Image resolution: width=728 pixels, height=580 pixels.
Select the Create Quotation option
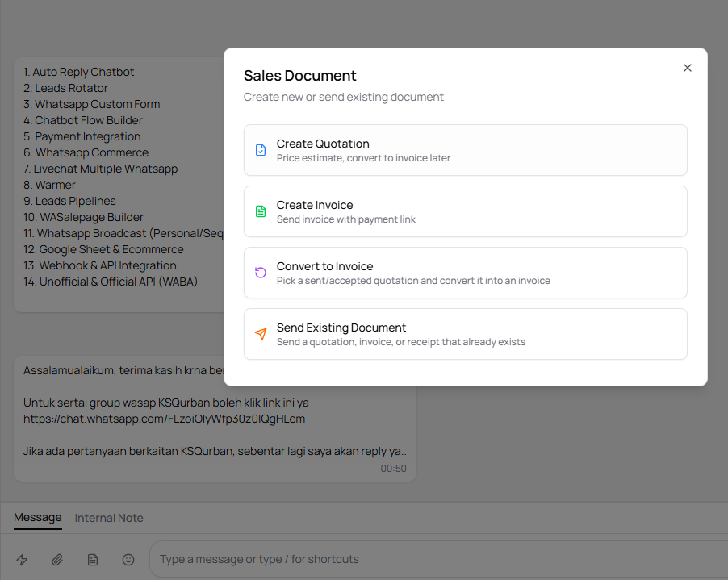pyautogui.click(x=465, y=150)
